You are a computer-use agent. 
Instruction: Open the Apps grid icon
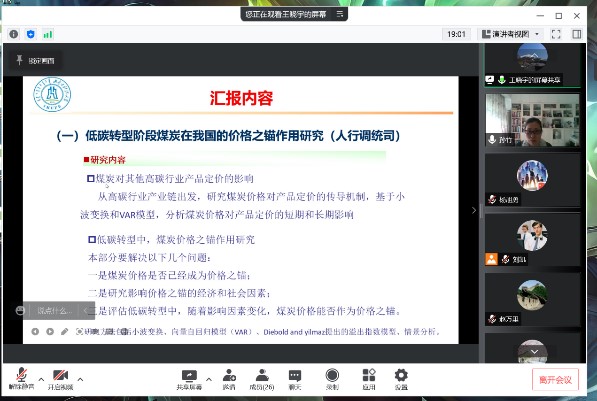369,379
